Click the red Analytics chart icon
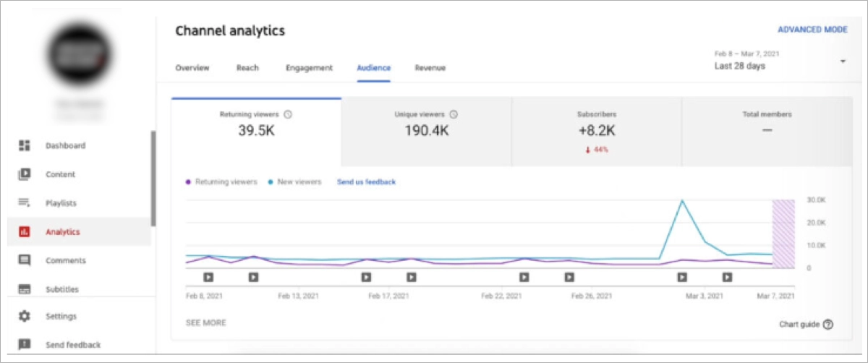This screenshot has width=868, height=363. coord(25,232)
